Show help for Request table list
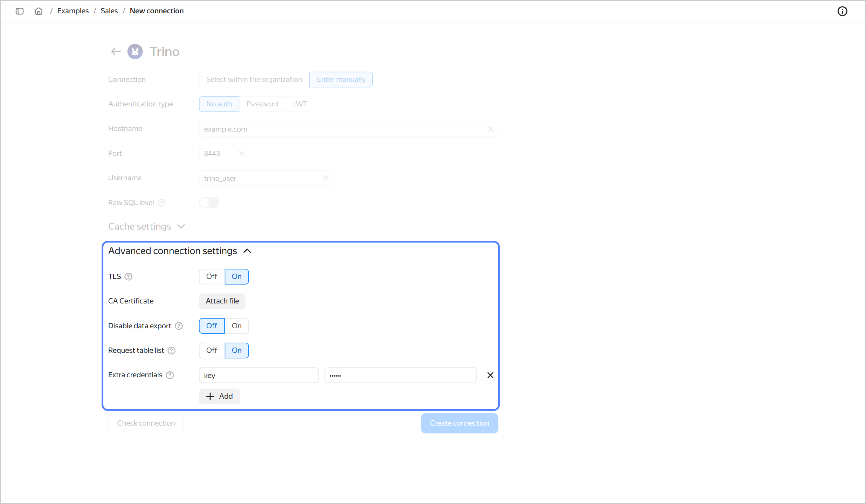This screenshot has height=504, width=866. point(172,351)
